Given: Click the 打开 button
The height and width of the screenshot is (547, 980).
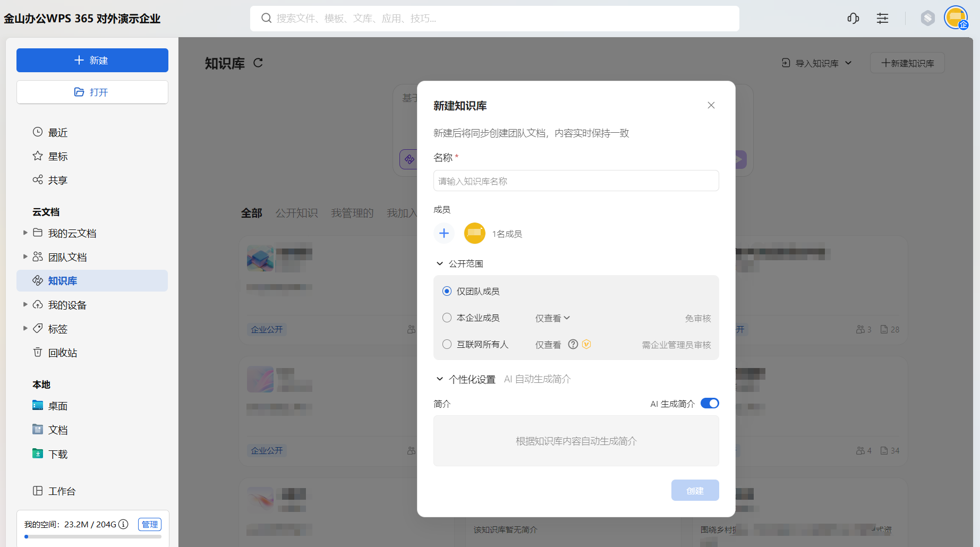Looking at the screenshot, I should tap(92, 92).
